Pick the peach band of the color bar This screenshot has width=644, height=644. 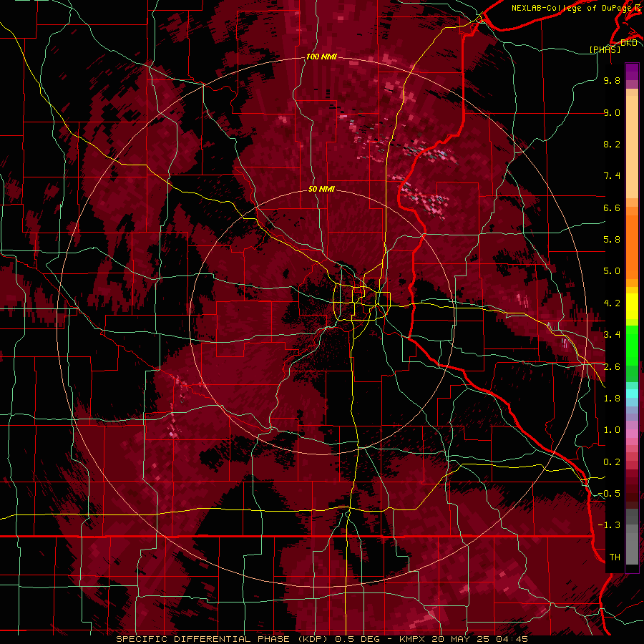[x=632, y=147]
